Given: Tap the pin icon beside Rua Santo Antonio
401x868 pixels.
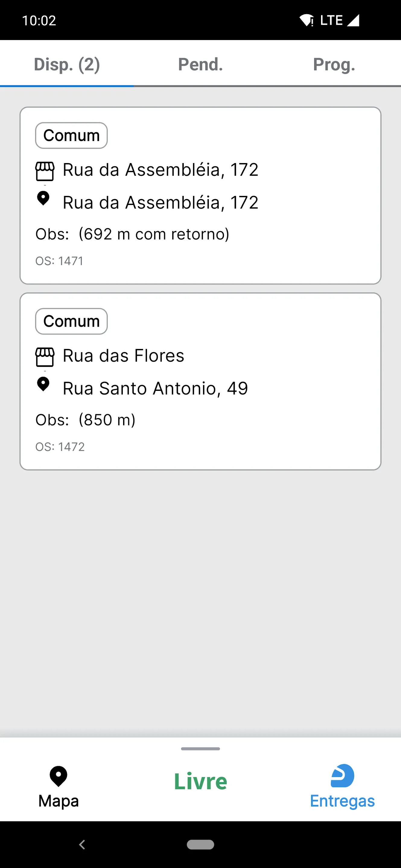Looking at the screenshot, I should (43, 384).
